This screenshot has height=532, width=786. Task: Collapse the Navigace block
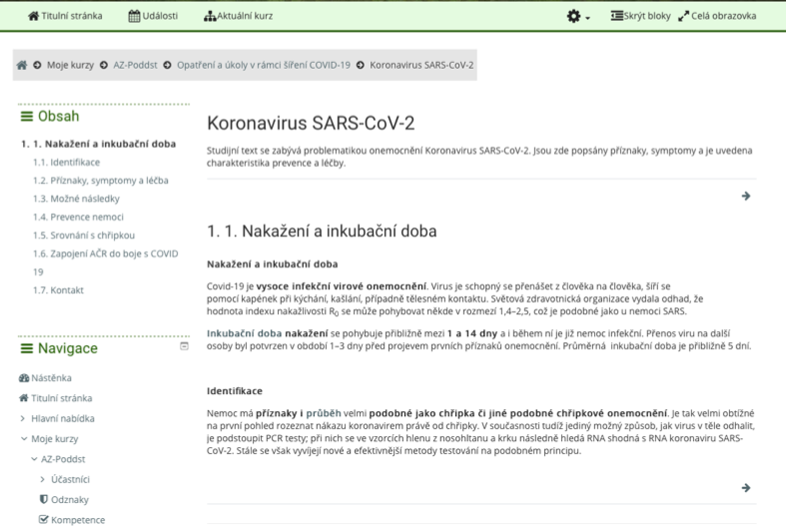pos(184,346)
